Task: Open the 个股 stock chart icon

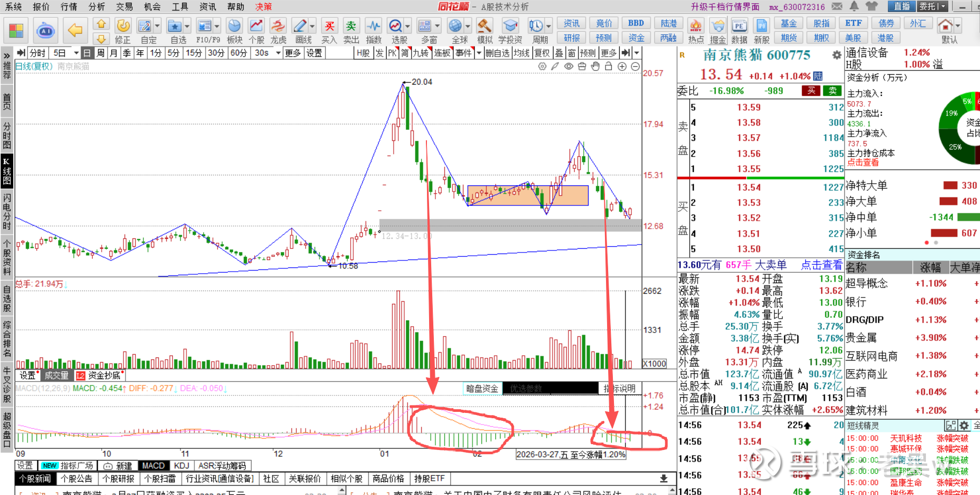Action: coord(256,26)
